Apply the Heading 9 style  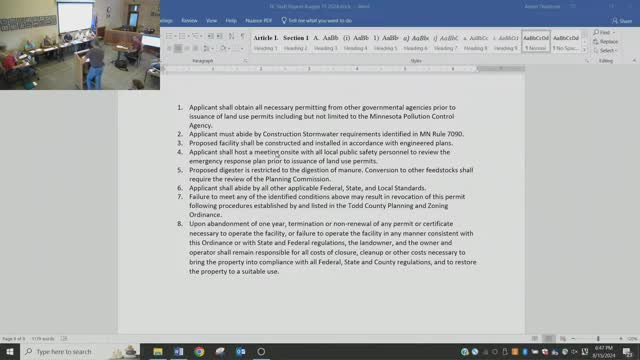coord(505,42)
